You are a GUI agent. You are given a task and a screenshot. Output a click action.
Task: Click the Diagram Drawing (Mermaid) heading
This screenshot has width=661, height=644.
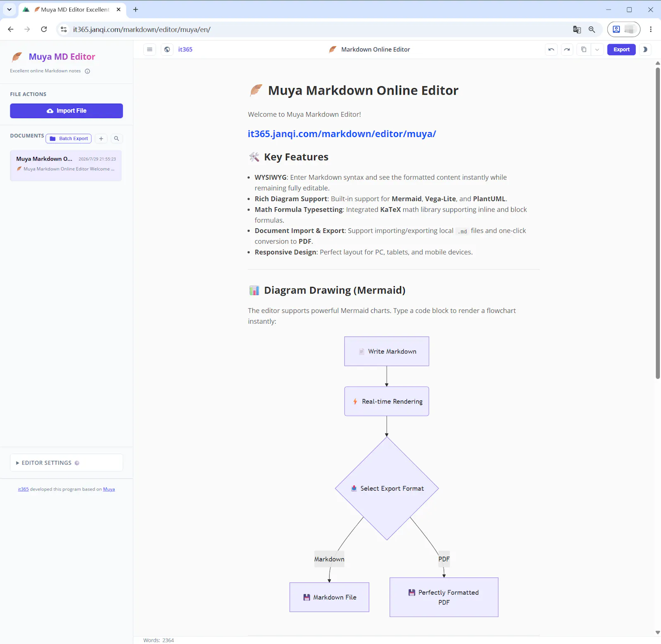click(x=335, y=290)
